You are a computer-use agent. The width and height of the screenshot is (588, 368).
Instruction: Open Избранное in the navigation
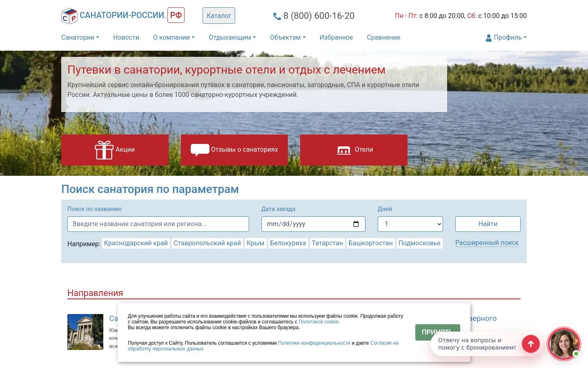336,37
